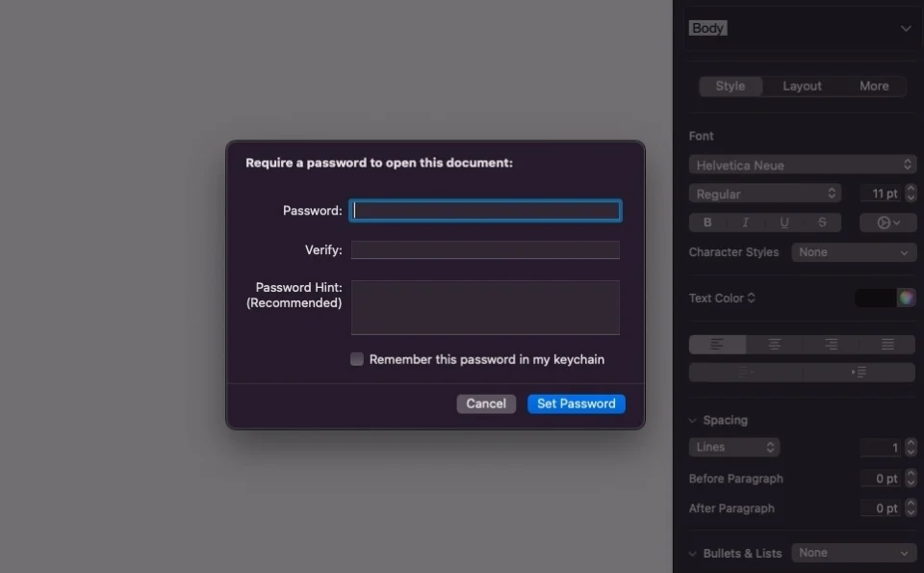Screen dimensions: 924x573
Task: Justify text alignment
Action: click(x=887, y=344)
